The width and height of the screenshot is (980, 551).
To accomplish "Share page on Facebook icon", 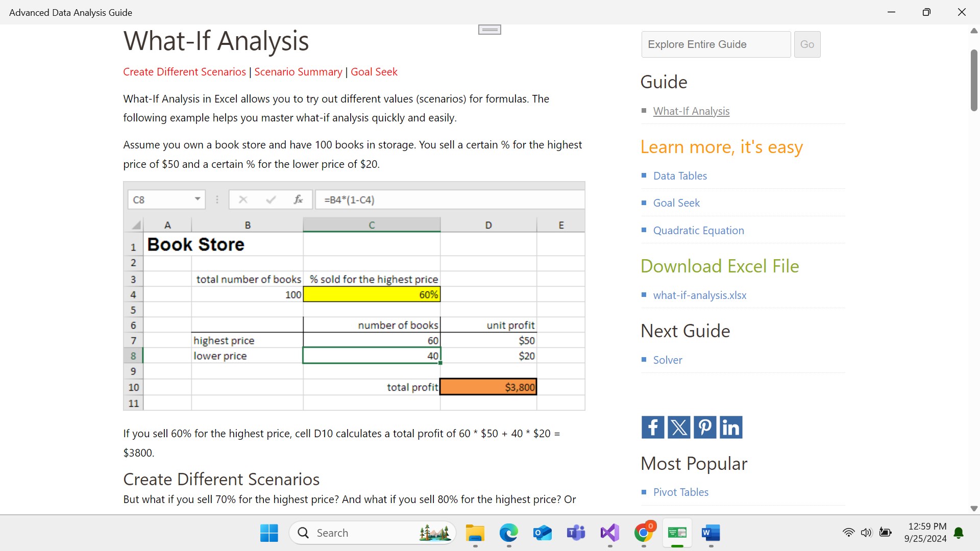I will [x=652, y=428].
